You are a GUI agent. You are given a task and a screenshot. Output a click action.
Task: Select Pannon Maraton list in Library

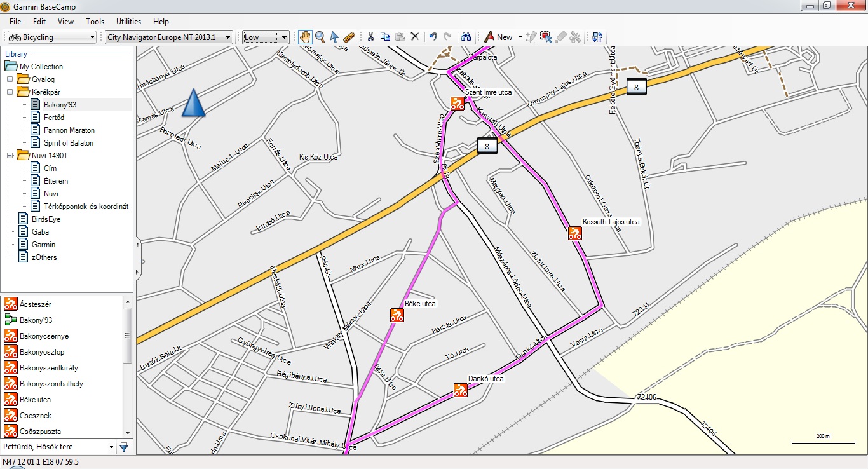[x=69, y=130]
